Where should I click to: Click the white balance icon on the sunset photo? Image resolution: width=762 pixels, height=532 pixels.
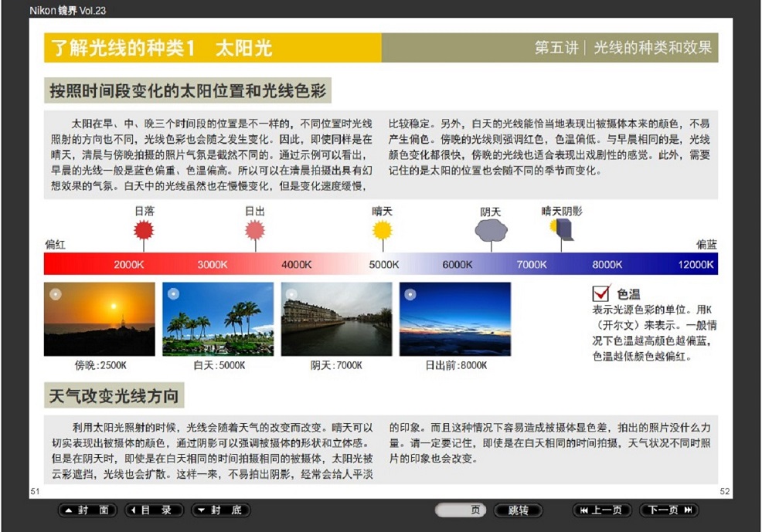[x=55, y=293]
